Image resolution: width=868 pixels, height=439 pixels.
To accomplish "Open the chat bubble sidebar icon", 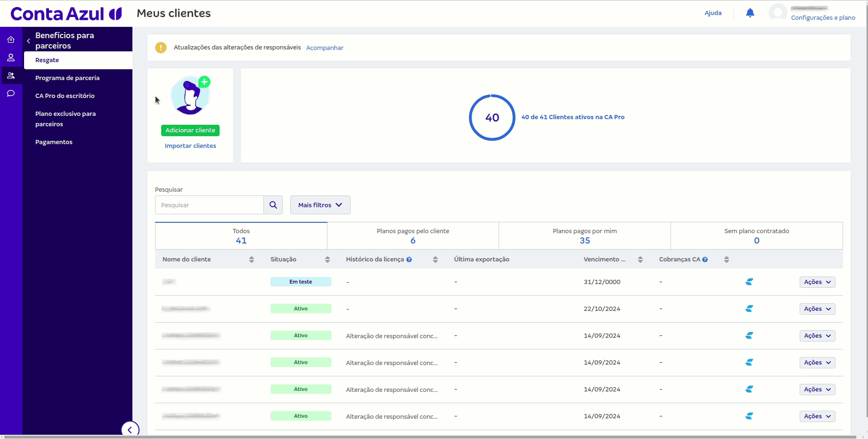I will click(11, 93).
